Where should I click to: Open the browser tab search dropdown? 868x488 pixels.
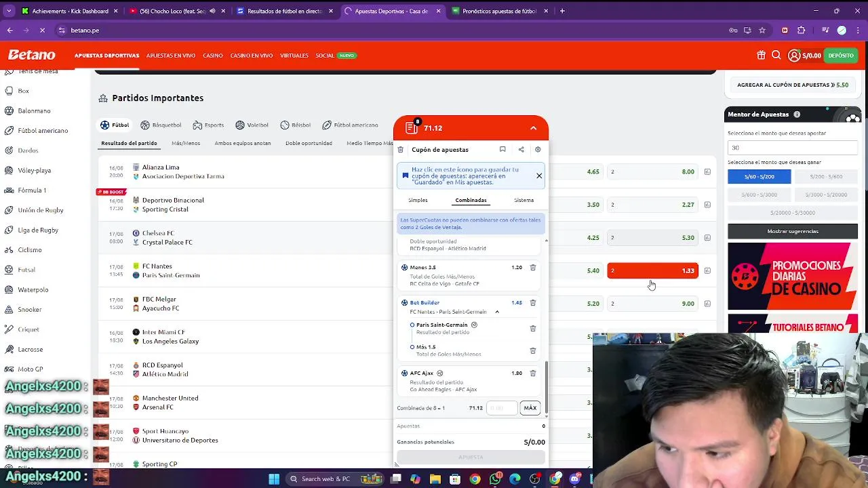pos(9,11)
